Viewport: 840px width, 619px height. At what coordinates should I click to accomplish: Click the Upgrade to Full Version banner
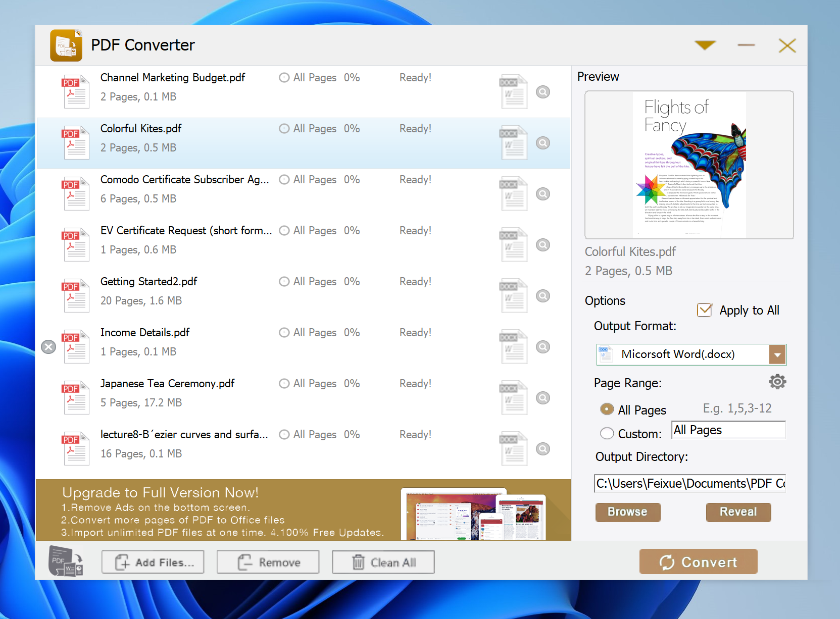(x=303, y=510)
